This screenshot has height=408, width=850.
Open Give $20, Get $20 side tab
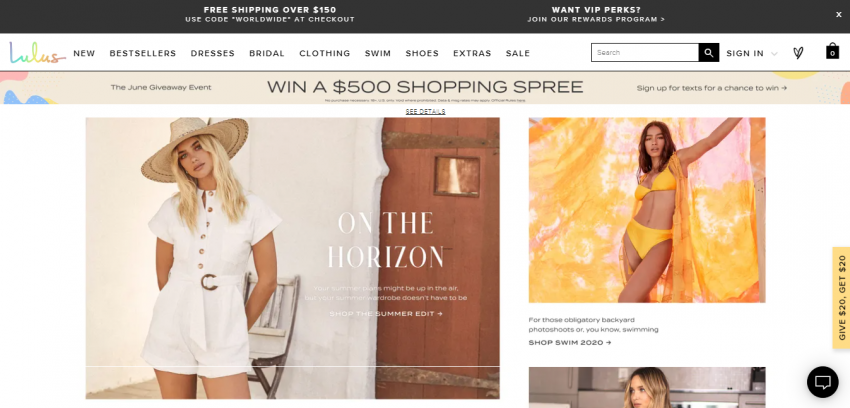click(841, 297)
